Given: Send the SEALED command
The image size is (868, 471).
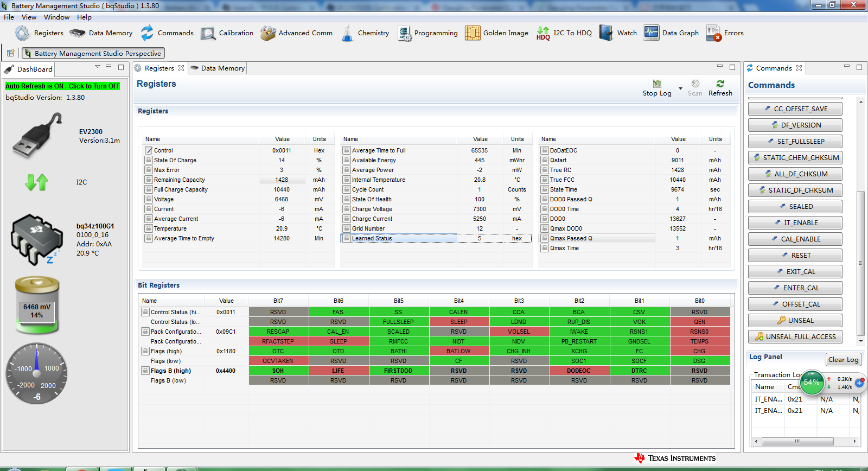Looking at the screenshot, I should point(795,207).
